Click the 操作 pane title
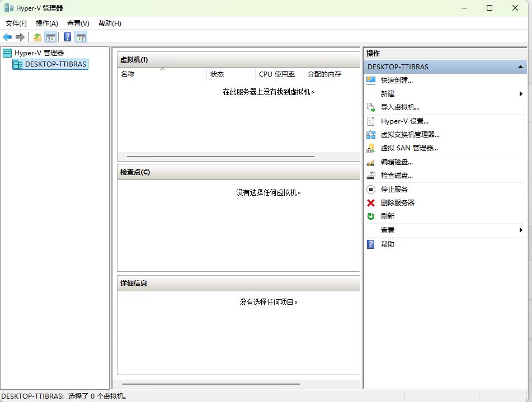 373,53
